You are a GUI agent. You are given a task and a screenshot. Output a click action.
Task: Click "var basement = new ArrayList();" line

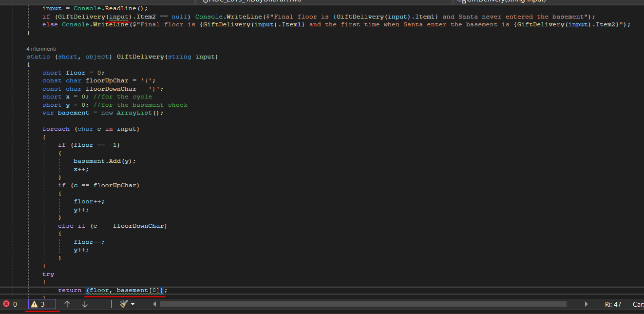click(103, 113)
